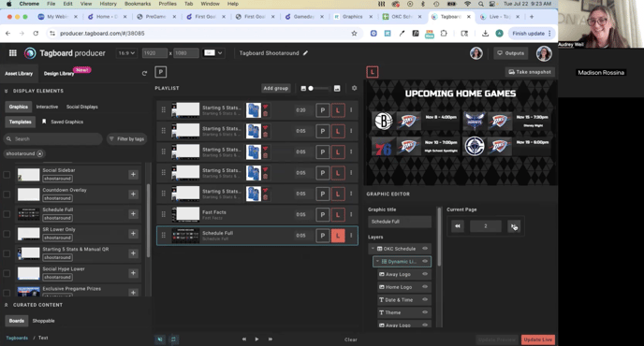Hide the Home Logo layer

tap(425, 286)
